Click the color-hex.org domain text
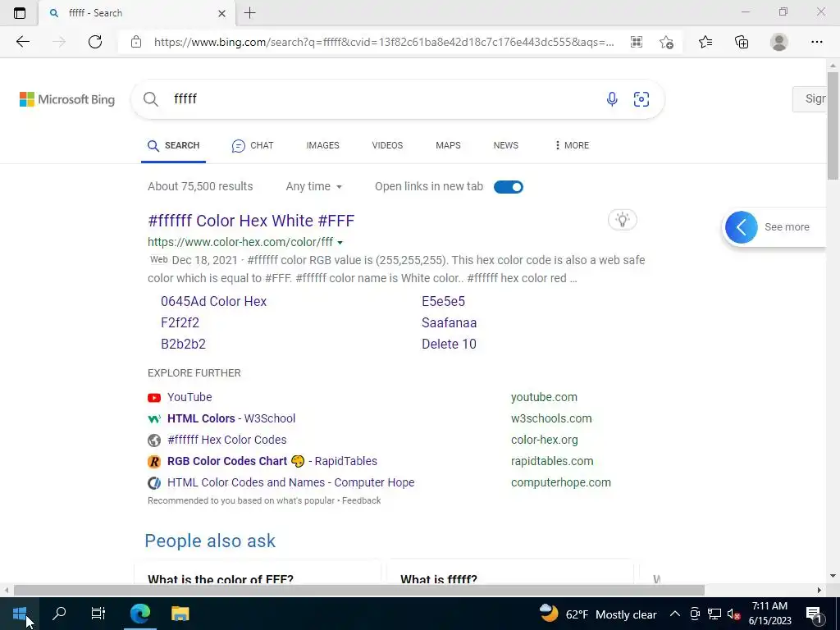The width and height of the screenshot is (840, 630). pos(545,440)
